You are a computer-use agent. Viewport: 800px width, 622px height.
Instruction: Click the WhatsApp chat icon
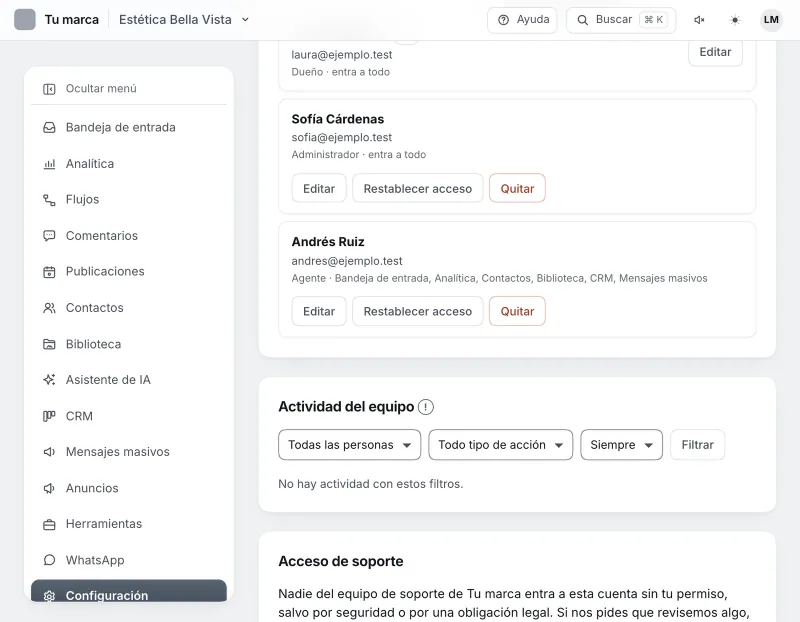pos(49,560)
